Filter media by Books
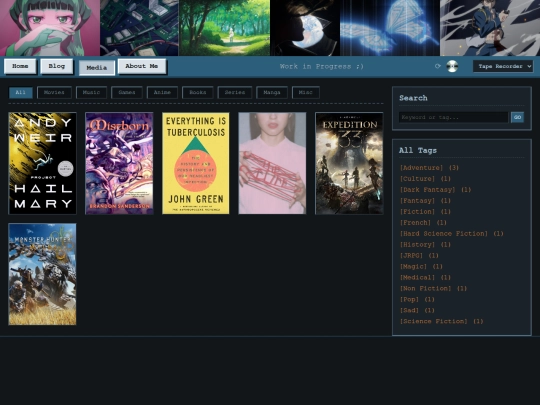 pos(198,92)
